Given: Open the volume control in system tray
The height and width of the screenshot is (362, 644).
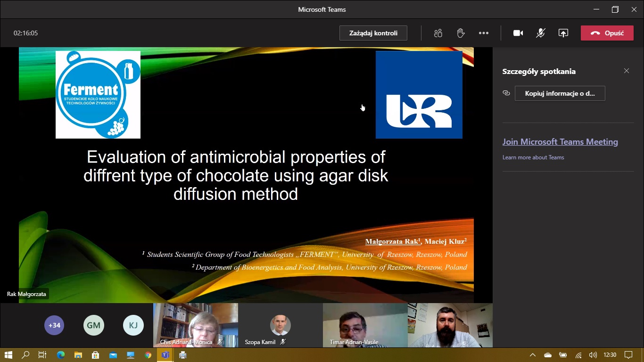Looking at the screenshot, I should tap(593, 355).
